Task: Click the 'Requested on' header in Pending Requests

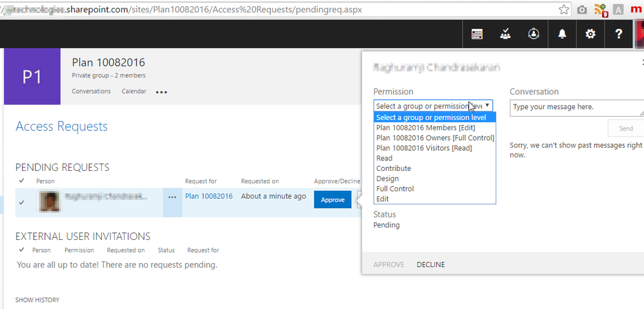Action: (x=260, y=181)
